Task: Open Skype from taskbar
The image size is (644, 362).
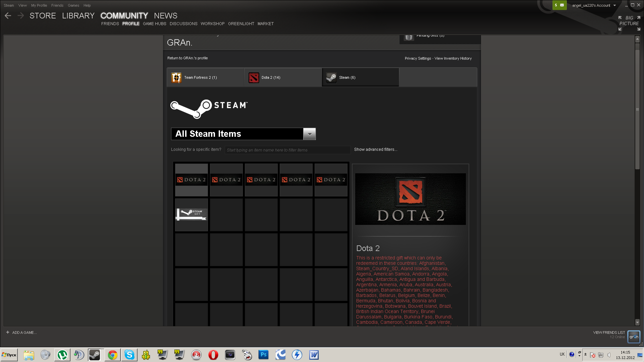Action: click(129, 355)
